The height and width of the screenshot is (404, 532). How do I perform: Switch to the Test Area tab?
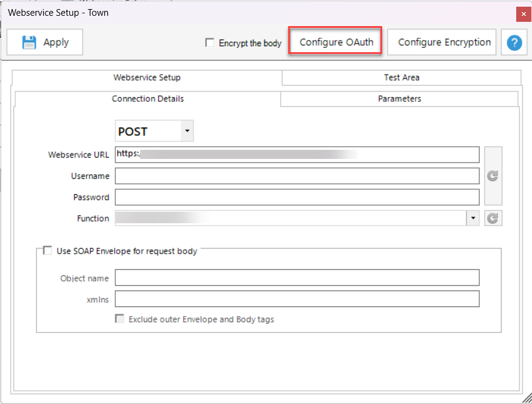(401, 78)
